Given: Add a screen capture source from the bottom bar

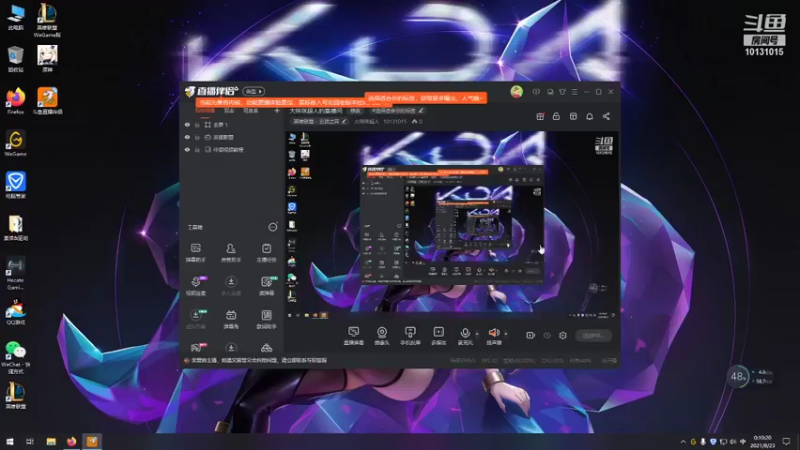Looking at the screenshot, I should 353,336.
